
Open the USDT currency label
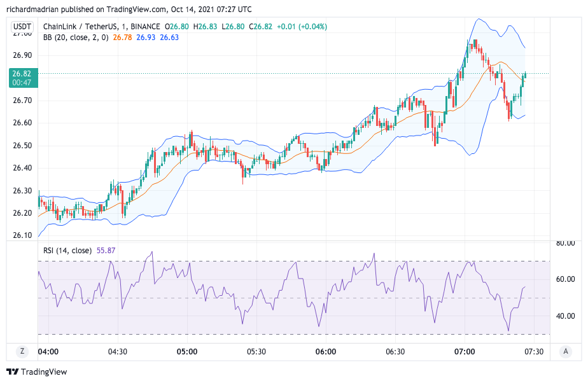pyautogui.click(x=23, y=27)
